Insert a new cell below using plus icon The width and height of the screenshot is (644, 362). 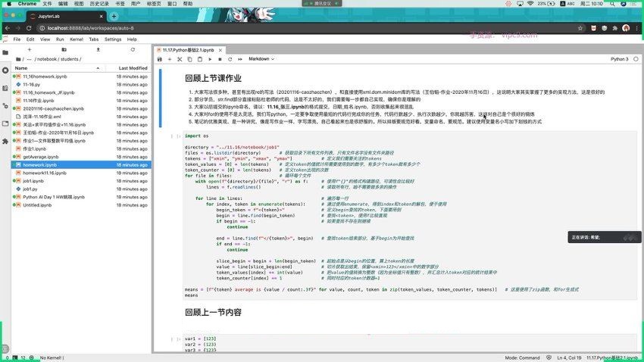point(170,58)
